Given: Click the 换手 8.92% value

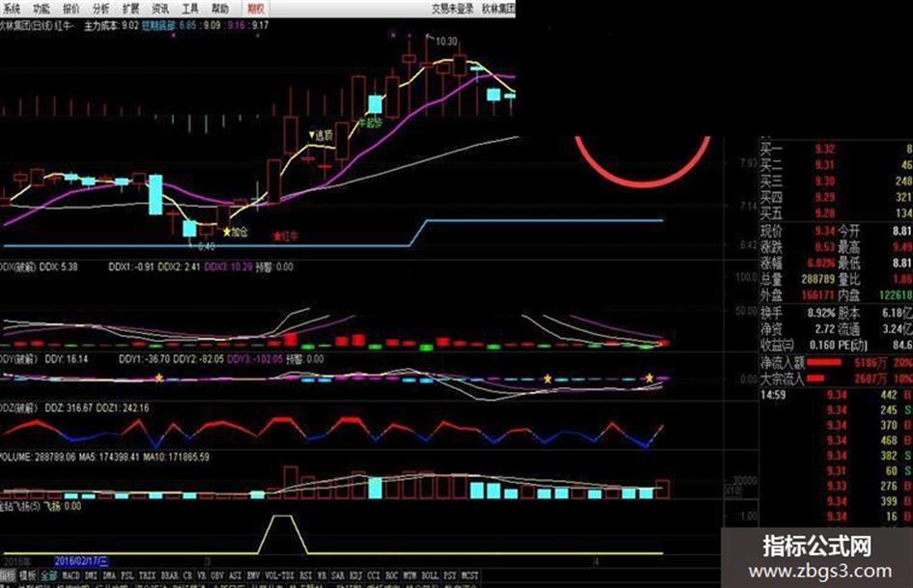Looking at the screenshot, I should 821,313.
